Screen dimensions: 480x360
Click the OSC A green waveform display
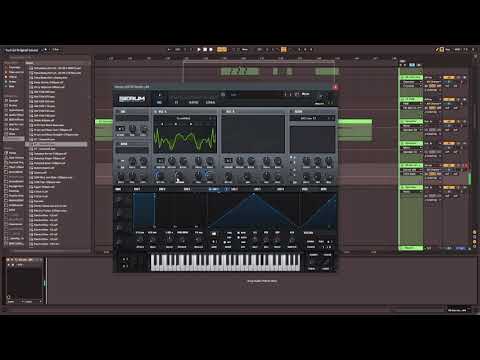pos(185,138)
